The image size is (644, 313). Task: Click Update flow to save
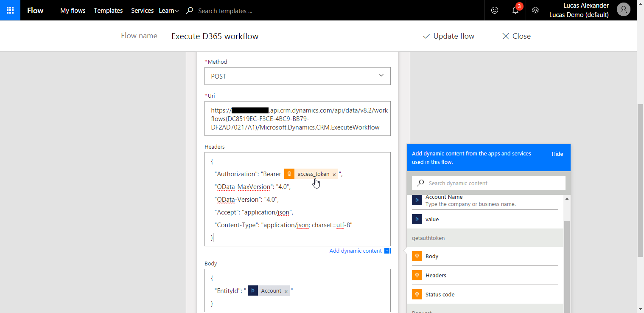coord(448,36)
